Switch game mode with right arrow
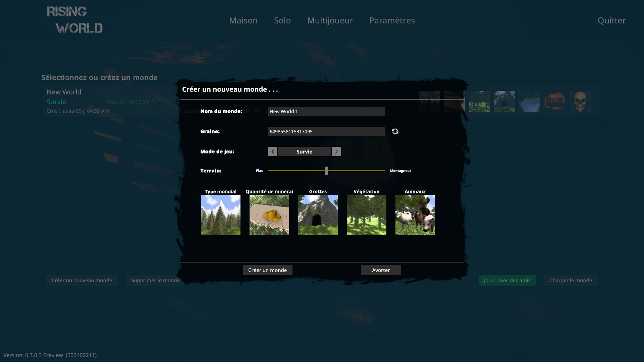This screenshot has width=644, height=362. [x=336, y=152]
